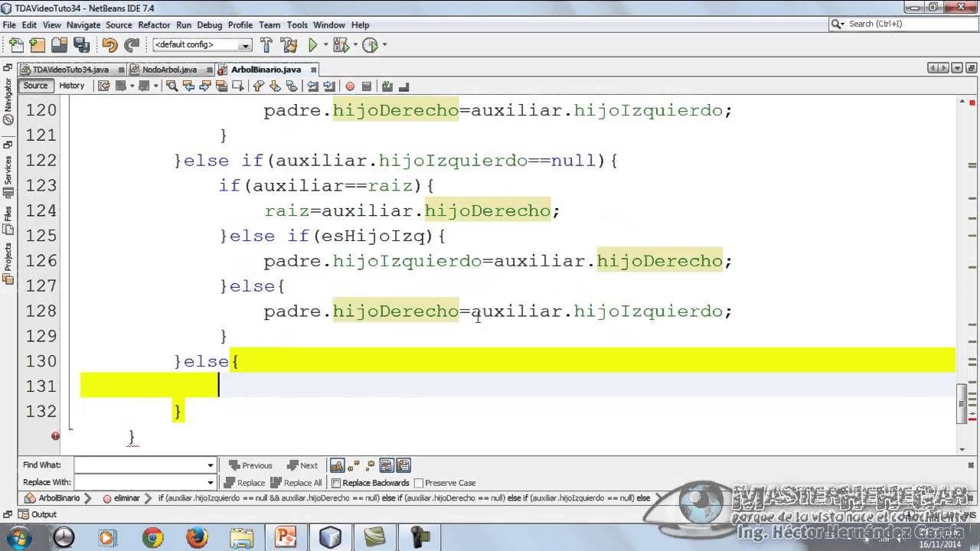The image size is (980, 551).
Task: Click the Open Project toolbar icon
Action: pos(59,45)
